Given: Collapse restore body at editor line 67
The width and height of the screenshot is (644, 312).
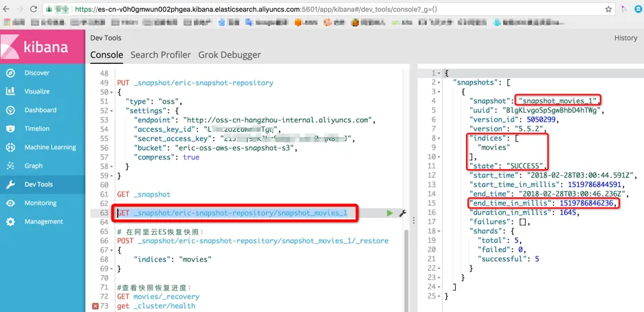Looking at the screenshot, I should click(113, 250).
